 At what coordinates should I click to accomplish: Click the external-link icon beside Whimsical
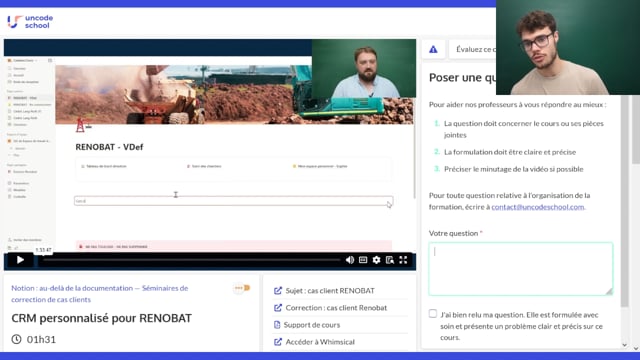(x=278, y=342)
